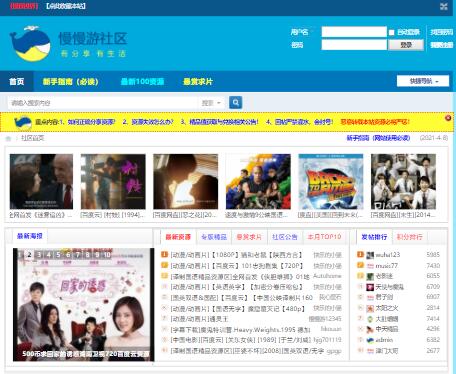456x374 pixels.
Task: Switch to the 积分排行 ranking tab
Action: coord(409,237)
